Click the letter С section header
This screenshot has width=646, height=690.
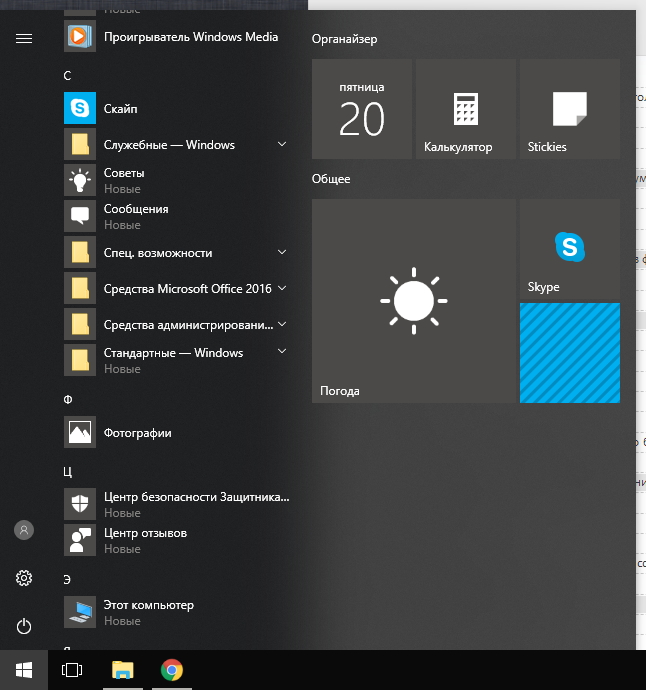coord(67,76)
